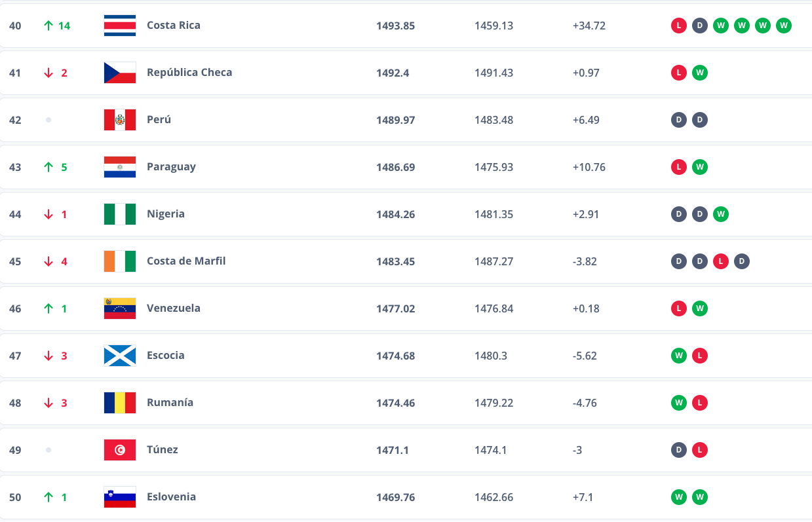Click Costa Rica's red L result badge
The width and height of the screenshot is (812, 522).
679,26
